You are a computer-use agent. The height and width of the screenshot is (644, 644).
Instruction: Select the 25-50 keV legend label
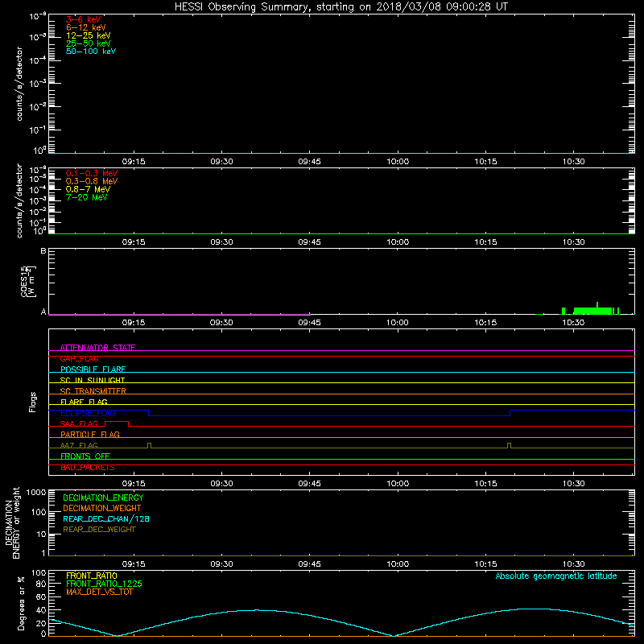89,43
